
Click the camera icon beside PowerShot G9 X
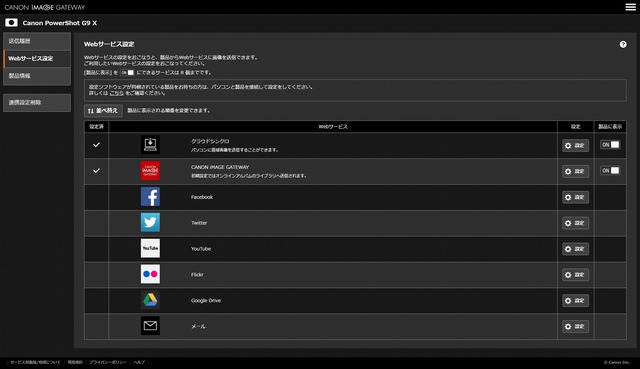pos(11,23)
